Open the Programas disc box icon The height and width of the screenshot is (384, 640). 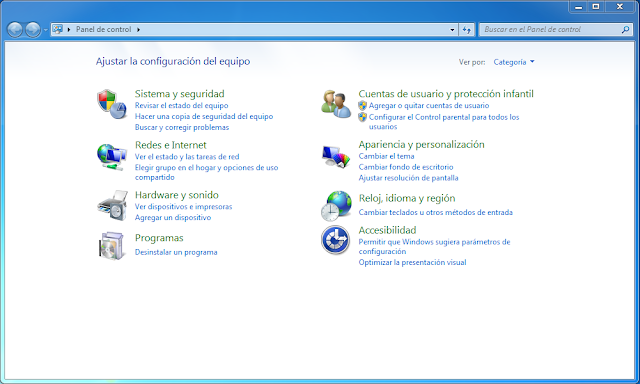click(x=111, y=245)
